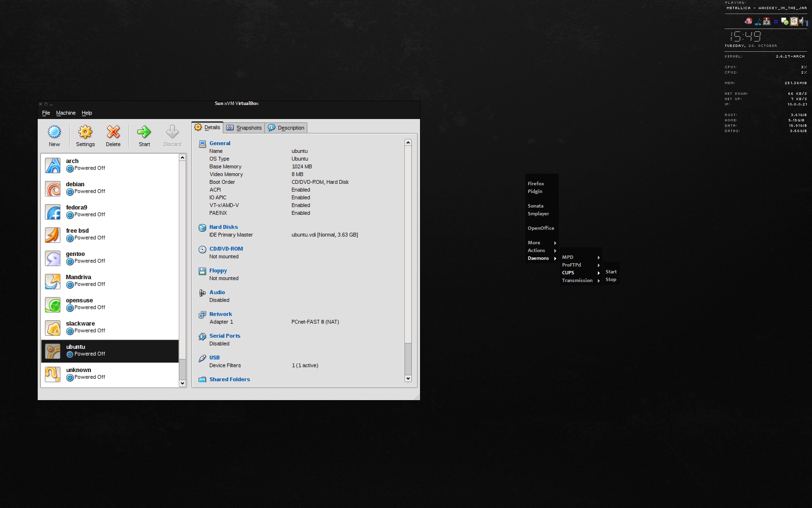
Task: Open the Hard Disks heading link
Action: point(223,227)
